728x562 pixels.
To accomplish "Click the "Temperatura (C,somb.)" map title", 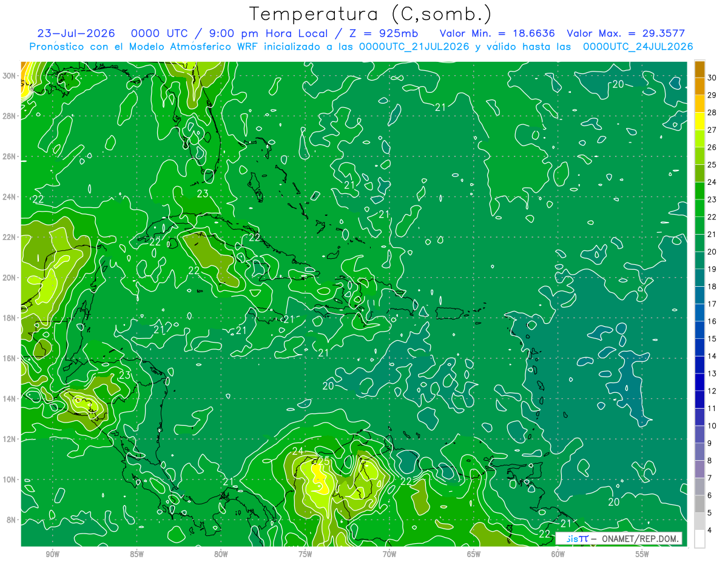I will coord(371,15).
